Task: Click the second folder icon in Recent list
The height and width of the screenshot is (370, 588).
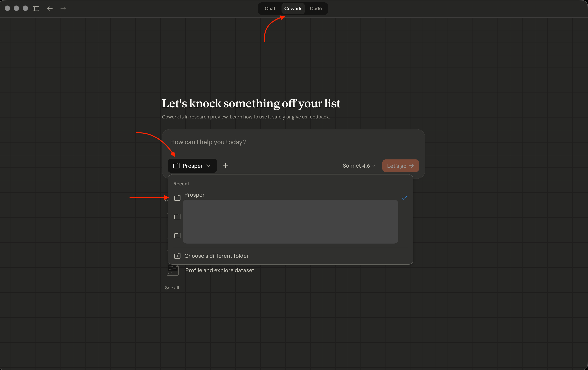Action: click(x=177, y=217)
